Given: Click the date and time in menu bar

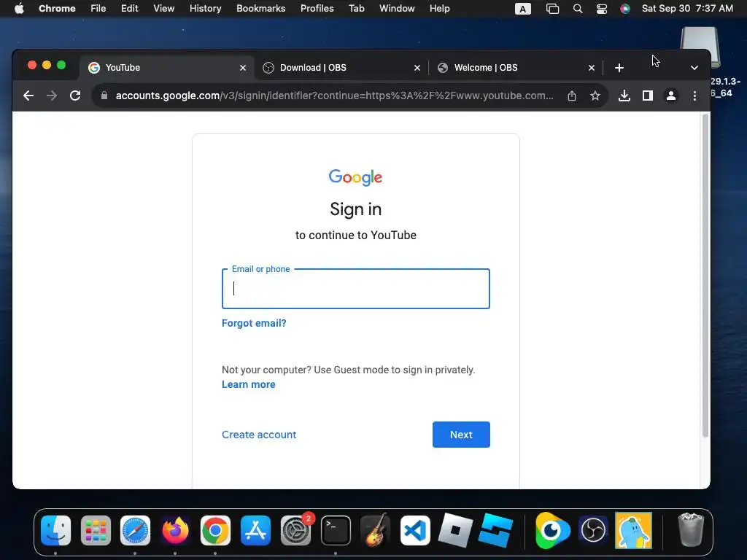Looking at the screenshot, I should tap(687, 9).
